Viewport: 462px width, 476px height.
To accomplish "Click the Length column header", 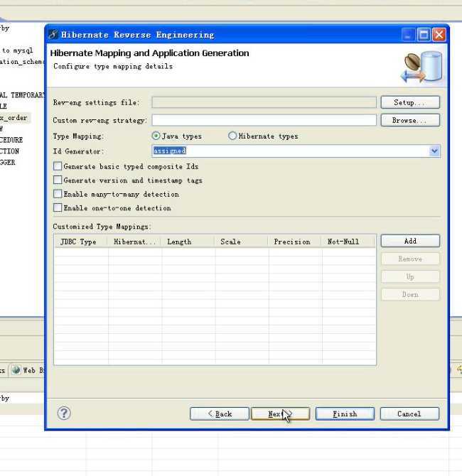I will (x=188, y=242).
